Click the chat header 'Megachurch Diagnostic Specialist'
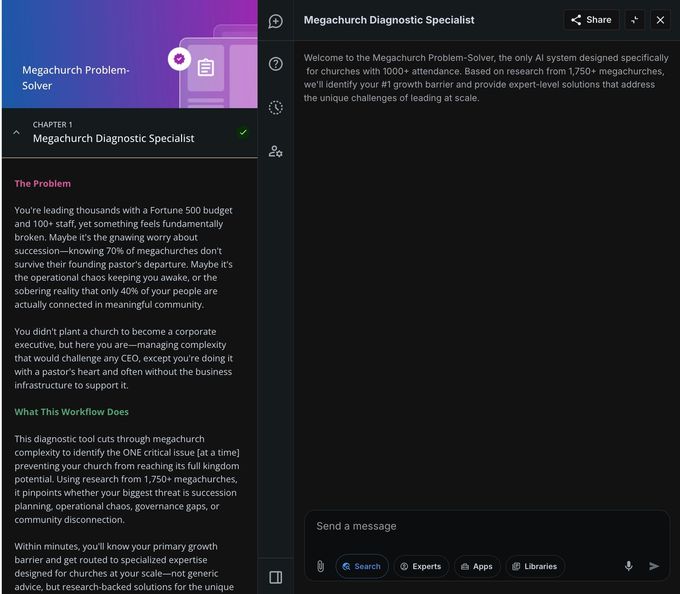Image resolution: width=680 pixels, height=594 pixels. pyautogui.click(x=389, y=20)
